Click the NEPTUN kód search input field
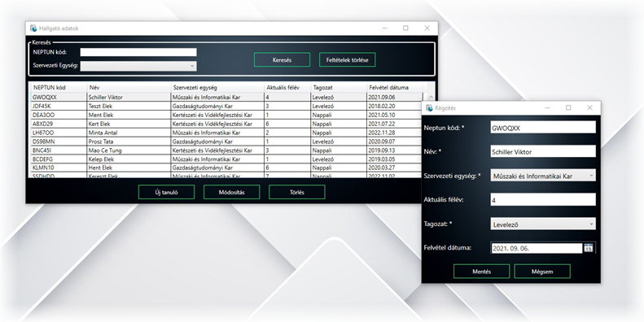Screen dimensions: 644x322 138,52
